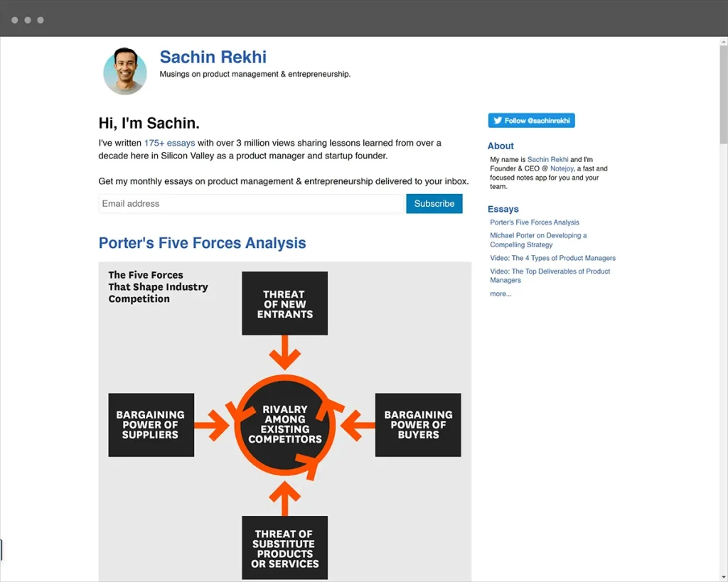Image resolution: width=728 pixels, height=582 pixels.
Task: Click the Threat of New Entrants diagram box
Action: pos(284,303)
